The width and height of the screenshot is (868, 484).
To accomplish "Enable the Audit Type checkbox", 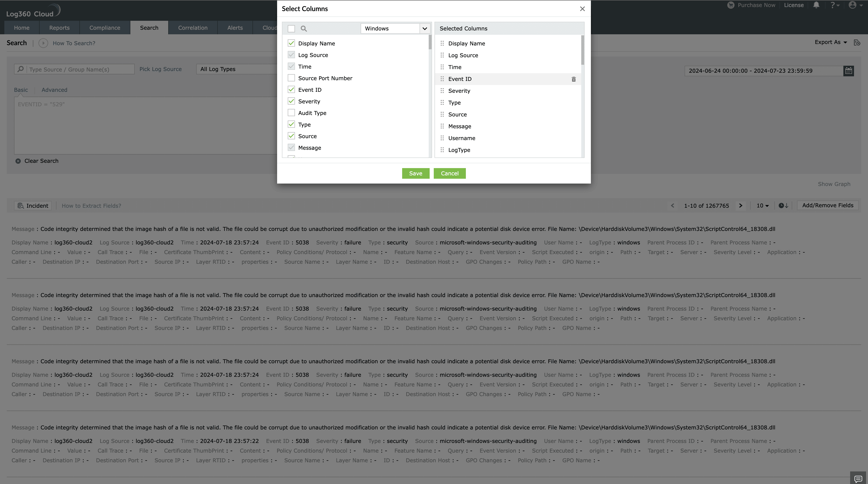I will (x=291, y=113).
